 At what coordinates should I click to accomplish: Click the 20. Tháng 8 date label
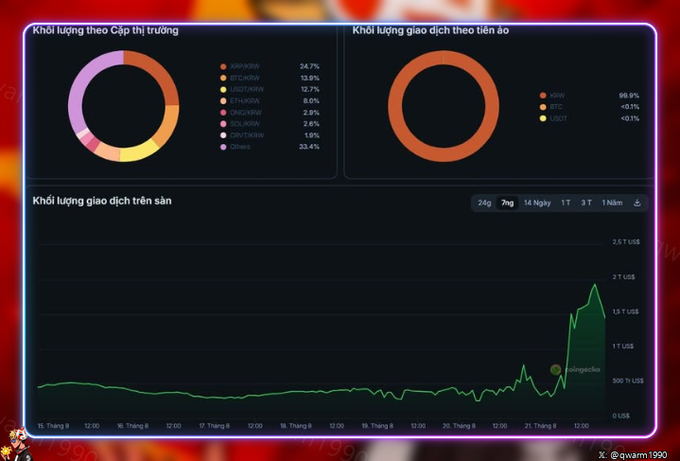(x=459, y=426)
